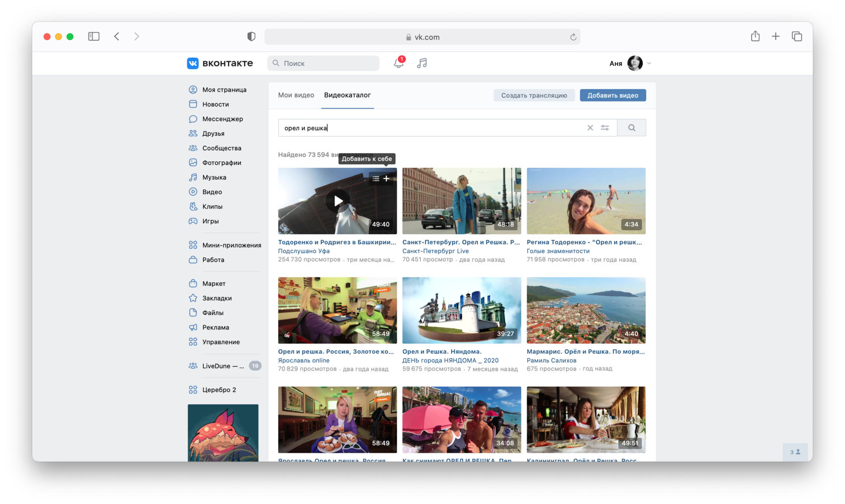Open the Мармарис aerial video thumbnail
Screen dimensions: 845x504
(x=586, y=310)
